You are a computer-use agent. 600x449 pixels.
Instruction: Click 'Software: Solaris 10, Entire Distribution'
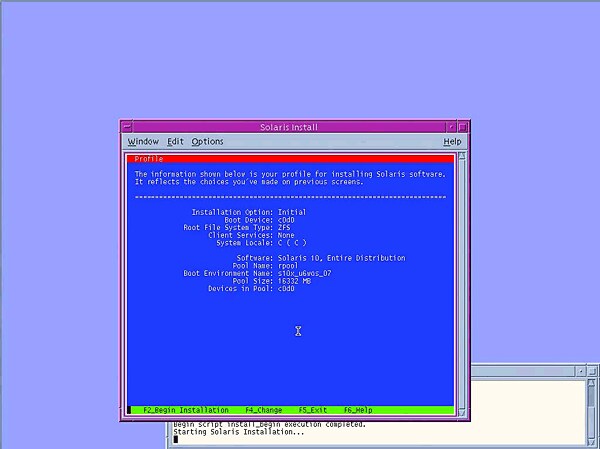pos(321,258)
